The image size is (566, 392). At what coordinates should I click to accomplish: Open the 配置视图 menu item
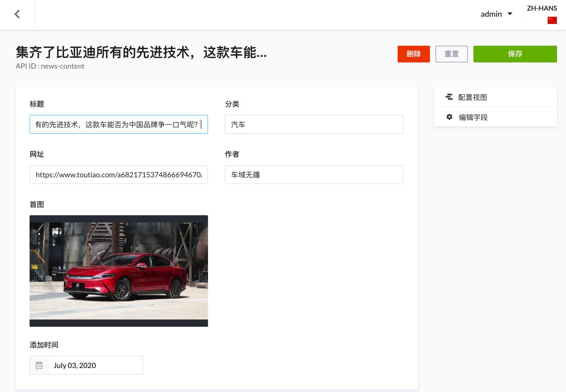[x=473, y=97]
